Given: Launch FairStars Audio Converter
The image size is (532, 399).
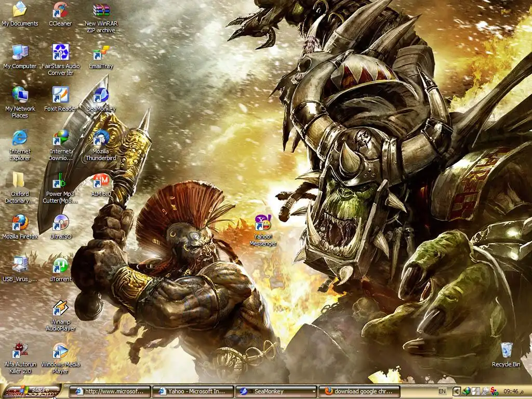Looking at the screenshot, I should pos(60,60).
